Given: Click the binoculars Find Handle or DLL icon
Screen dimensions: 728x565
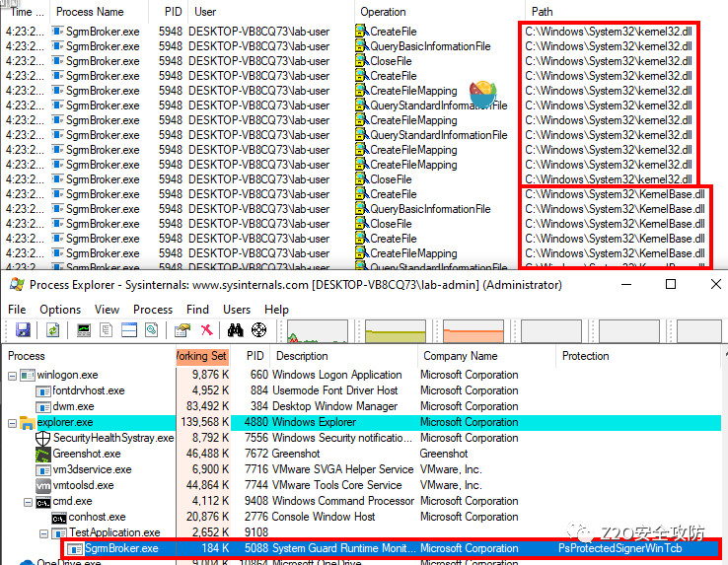Looking at the screenshot, I should tap(236, 330).
